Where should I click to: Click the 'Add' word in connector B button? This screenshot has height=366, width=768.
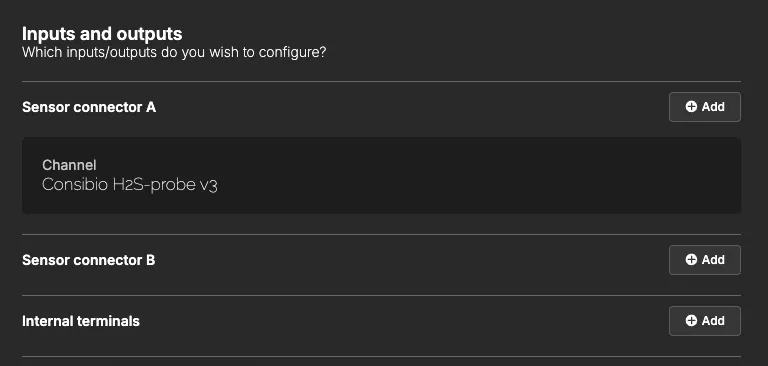point(713,260)
